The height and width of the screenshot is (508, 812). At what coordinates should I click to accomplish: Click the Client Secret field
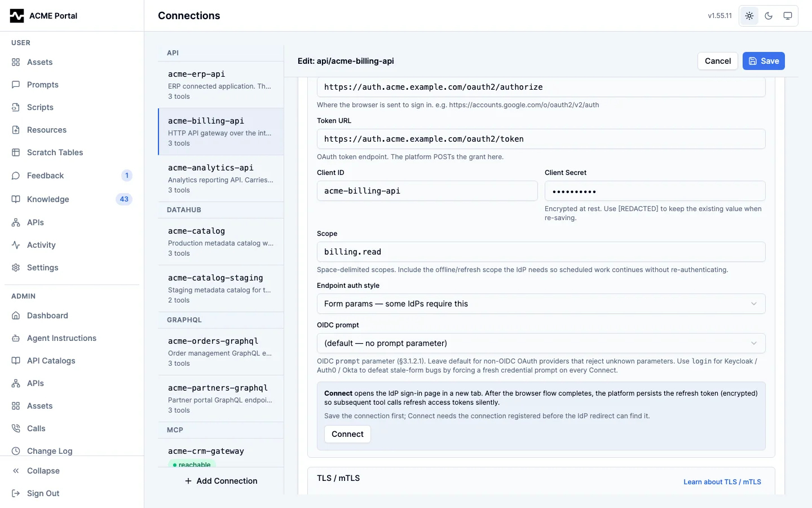coord(655,191)
